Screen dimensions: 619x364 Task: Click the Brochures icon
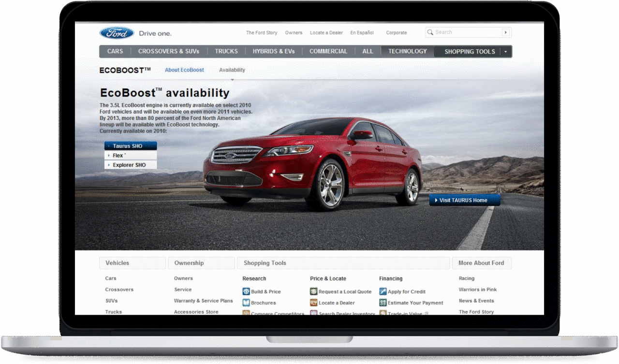[246, 303]
